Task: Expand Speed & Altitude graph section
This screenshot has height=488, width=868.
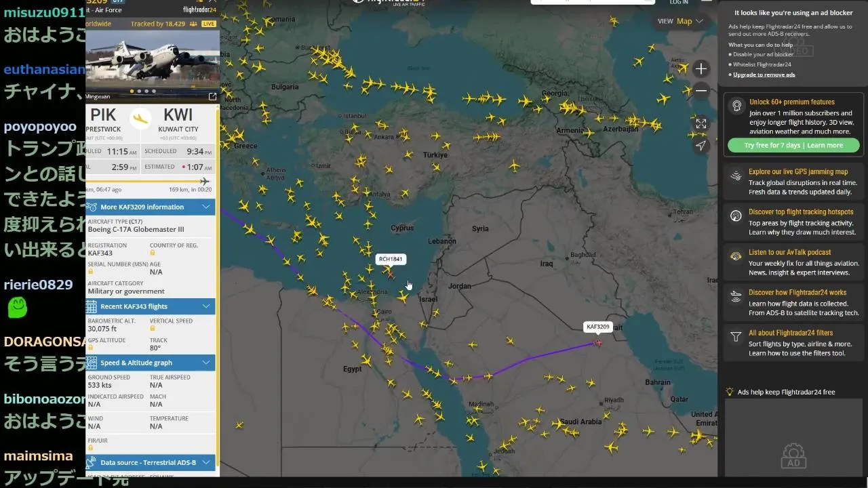Action: tap(151, 363)
